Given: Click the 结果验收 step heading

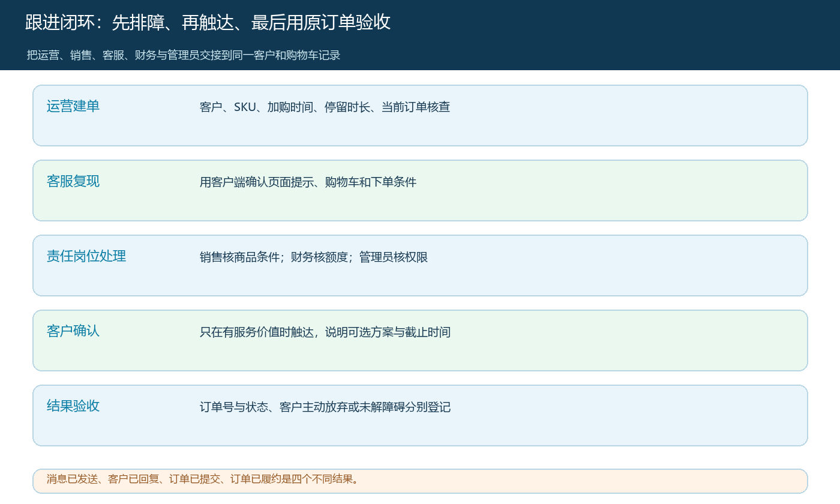Looking at the screenshot, I should (x=73, y=406).
